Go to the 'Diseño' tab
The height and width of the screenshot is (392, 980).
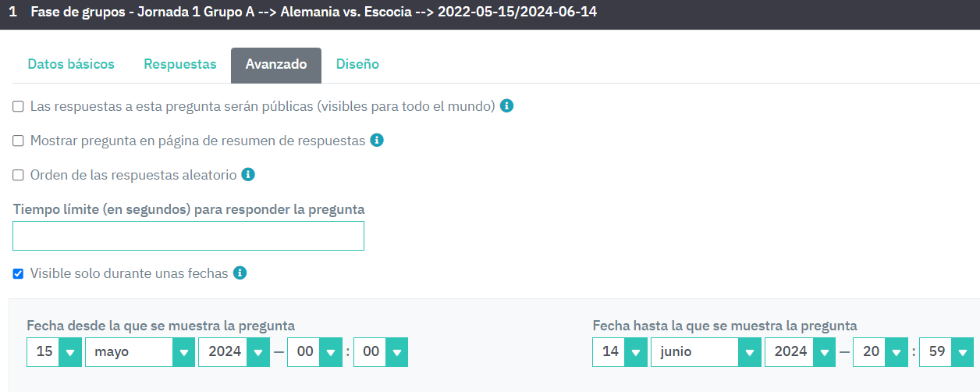tap(357, 65)
